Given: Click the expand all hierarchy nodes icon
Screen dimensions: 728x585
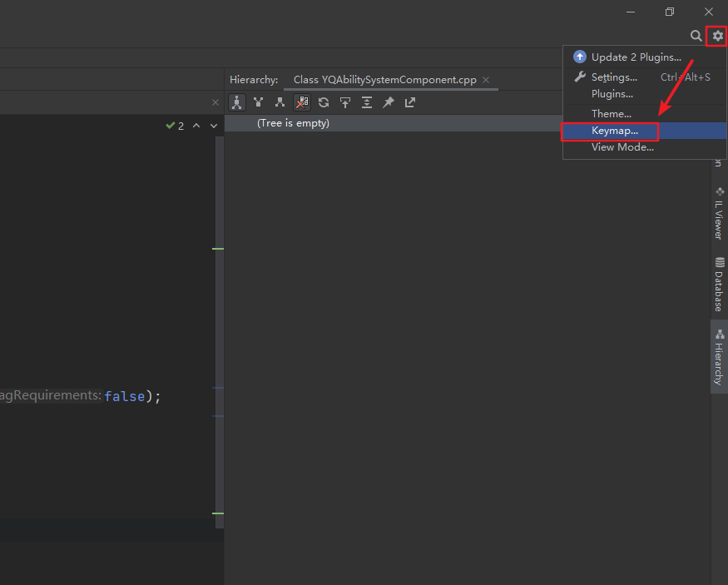Looking at the screenshot, I should [367, 102].
